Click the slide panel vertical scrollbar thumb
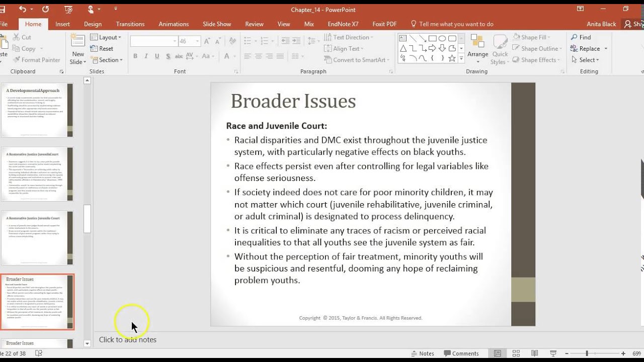644x362 pixels. coord(87,219)
